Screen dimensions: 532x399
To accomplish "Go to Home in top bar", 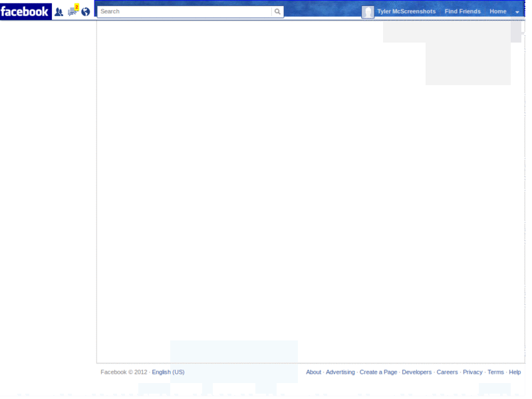I will [x=497, y=11].
